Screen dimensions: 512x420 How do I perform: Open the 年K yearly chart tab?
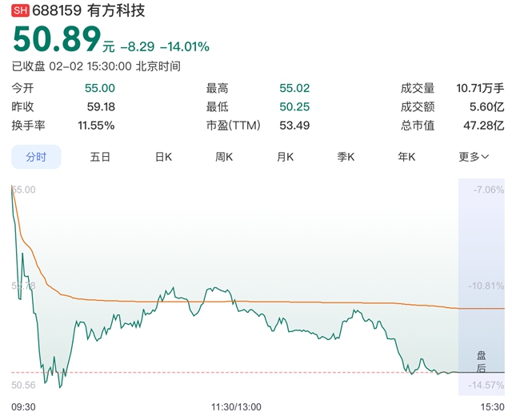(x=406, y=157)
